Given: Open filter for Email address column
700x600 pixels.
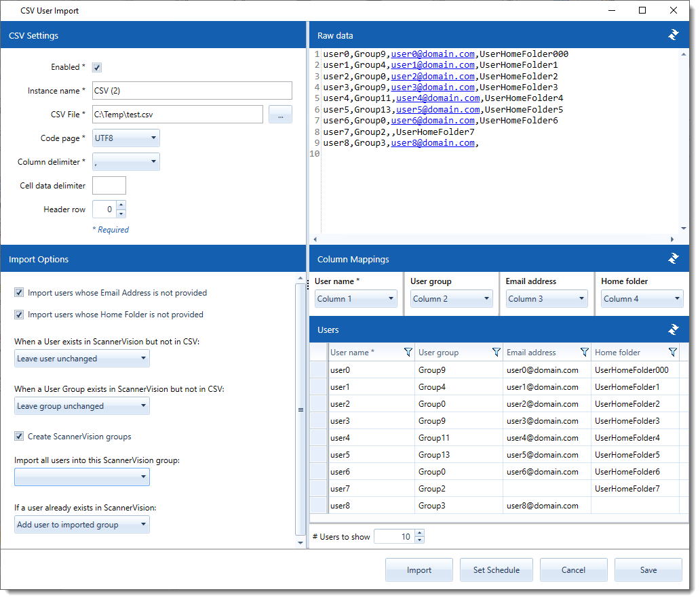Looking at the screenshot, I should coord(584,353).
